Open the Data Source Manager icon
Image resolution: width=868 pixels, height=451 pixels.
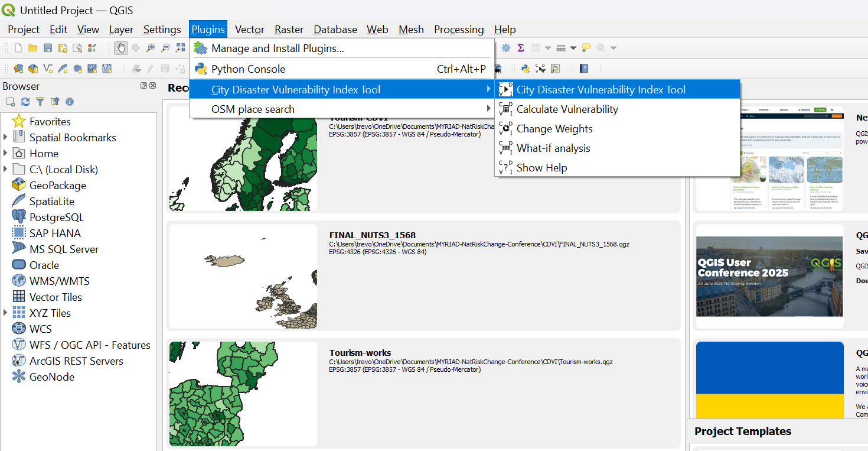[x=18, y=69]
